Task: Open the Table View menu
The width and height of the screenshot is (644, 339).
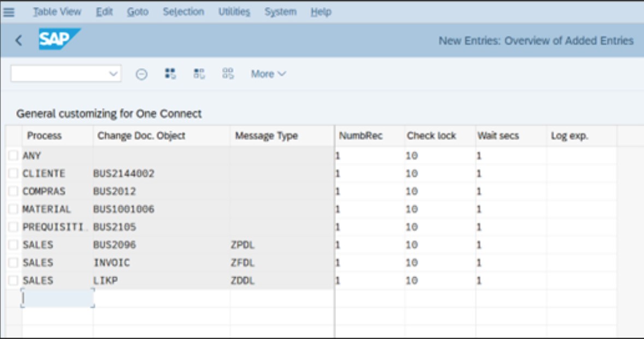Action: (57, 12)
